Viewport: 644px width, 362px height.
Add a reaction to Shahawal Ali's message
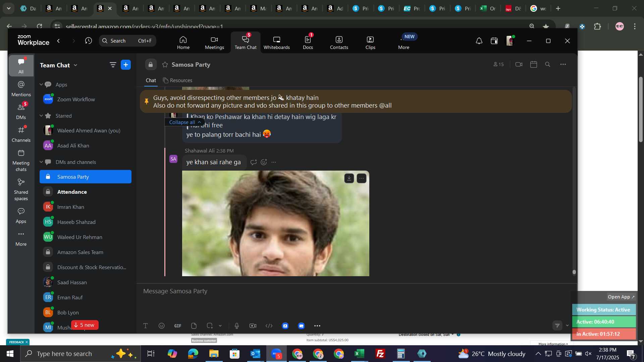point(264,162)
